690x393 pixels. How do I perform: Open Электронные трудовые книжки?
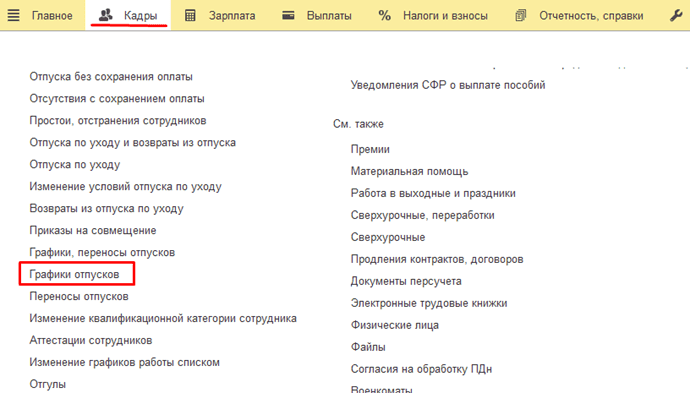(429, 304)
